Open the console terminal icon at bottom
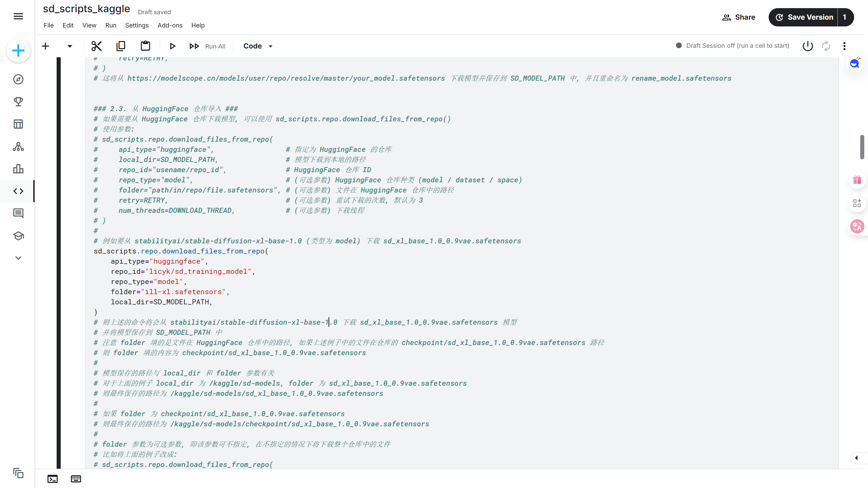The height and width of the screenshot is (488, 868). point(53,479)
